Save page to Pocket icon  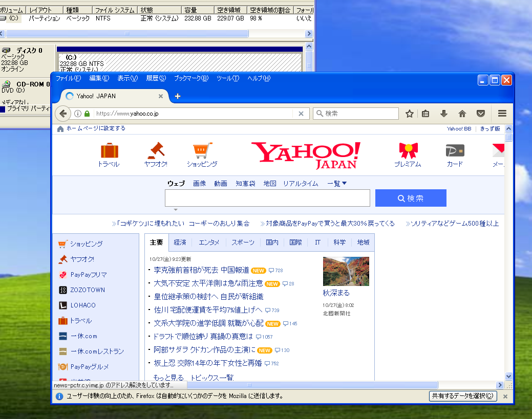[480, 114]
